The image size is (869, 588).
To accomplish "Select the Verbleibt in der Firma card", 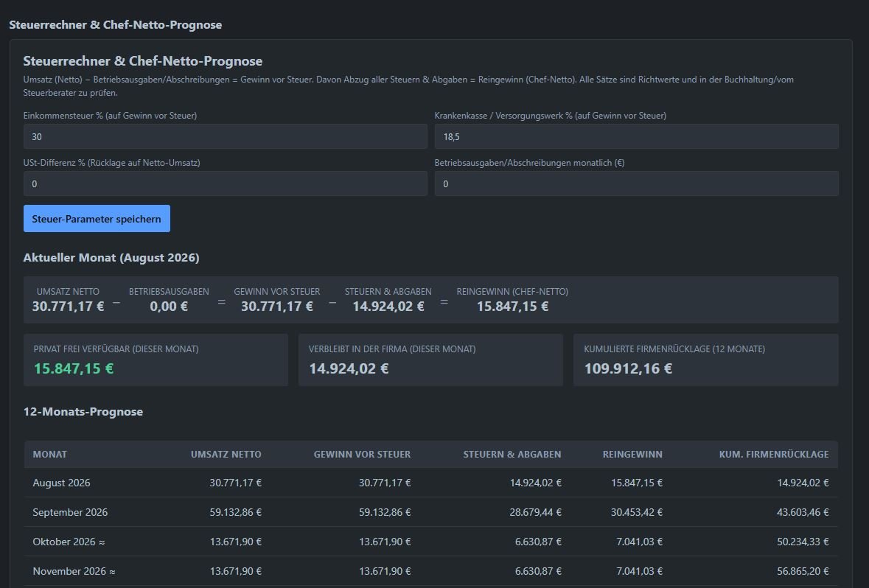I will (x=430, y=360).
